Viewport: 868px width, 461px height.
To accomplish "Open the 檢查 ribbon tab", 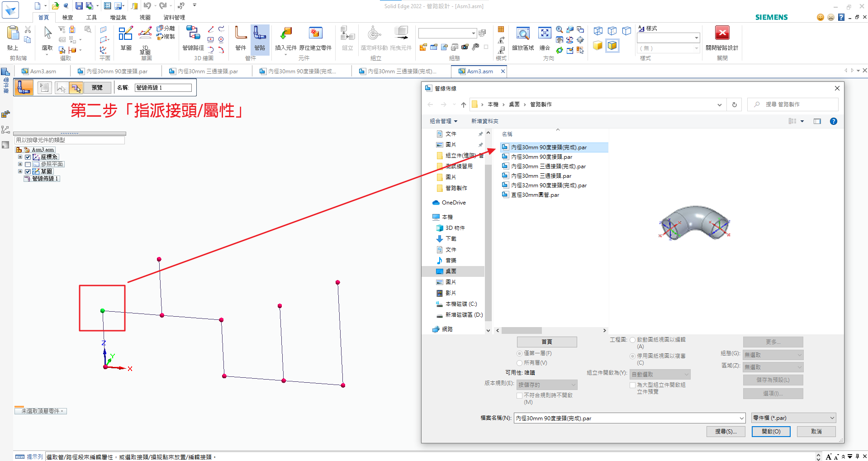I will pyautogui.click(x=67, y=18).
